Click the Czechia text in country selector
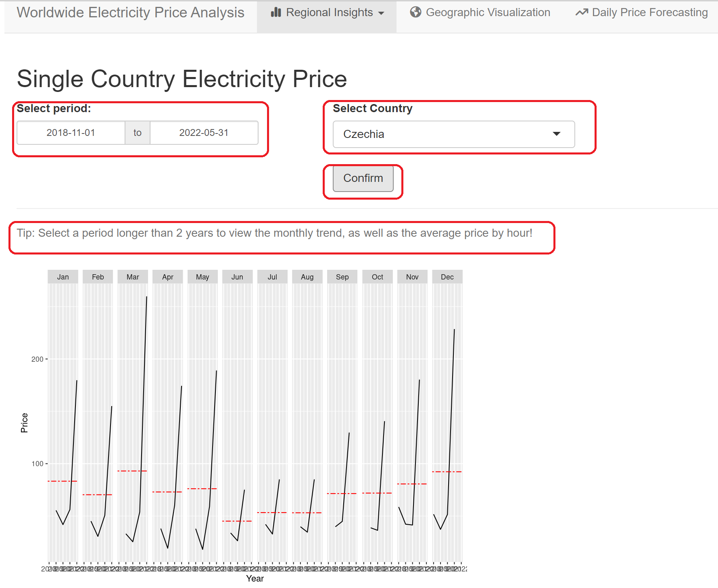Screen dimensions: 718x588 pos(363,134)
